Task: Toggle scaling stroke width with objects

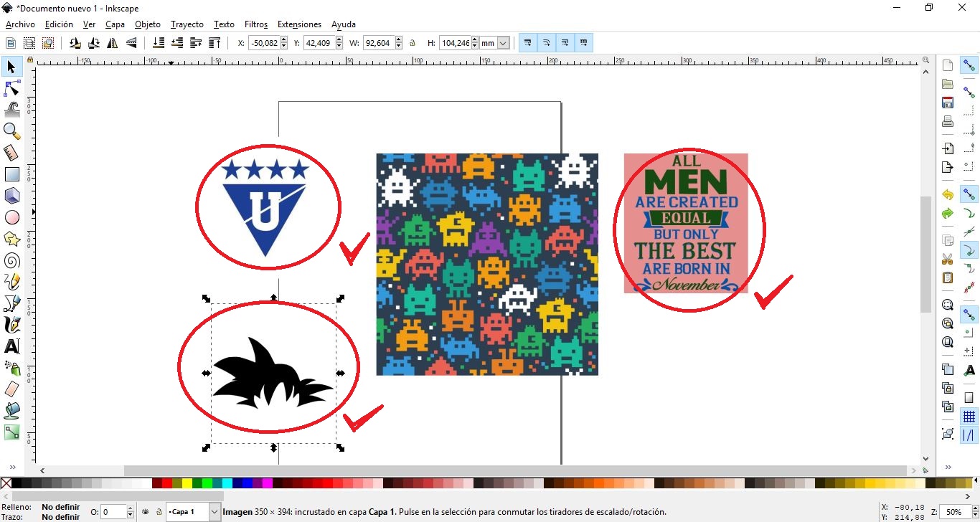Action: [528, 43]
